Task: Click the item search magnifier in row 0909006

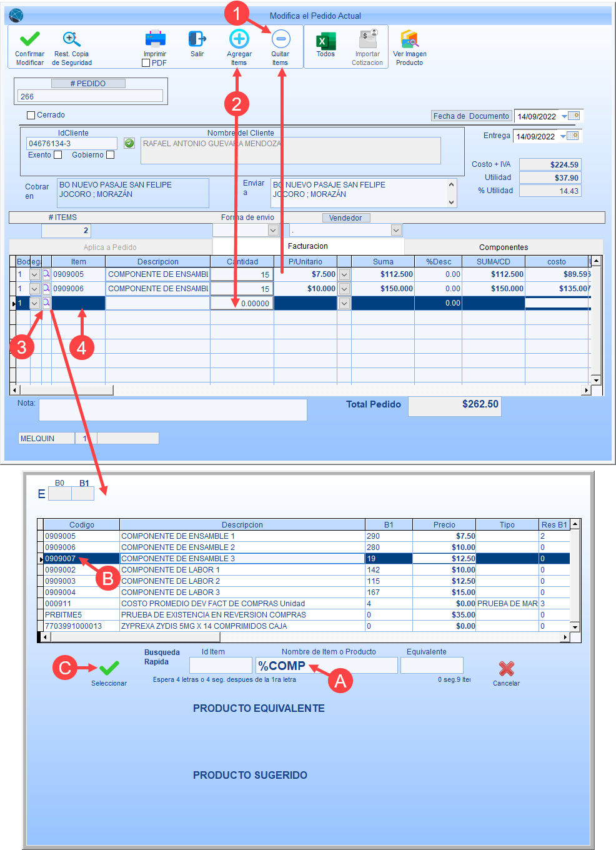Action: point(46,289)
